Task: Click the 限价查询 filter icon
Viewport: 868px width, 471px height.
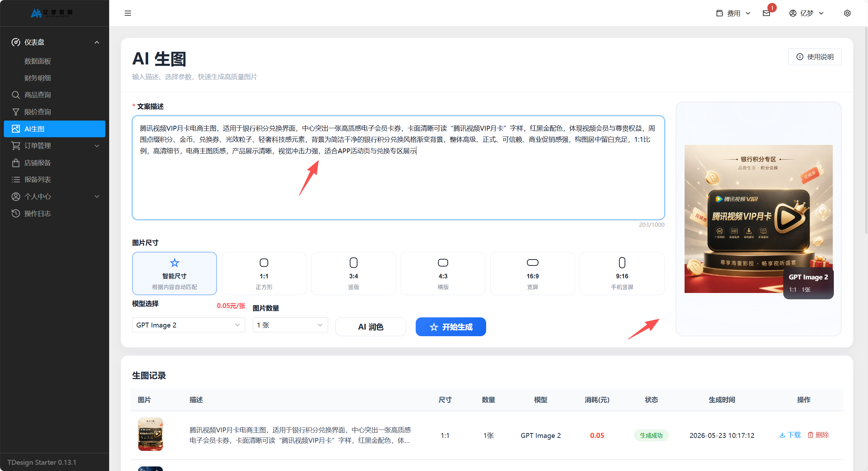Action: tap(16, 112)
